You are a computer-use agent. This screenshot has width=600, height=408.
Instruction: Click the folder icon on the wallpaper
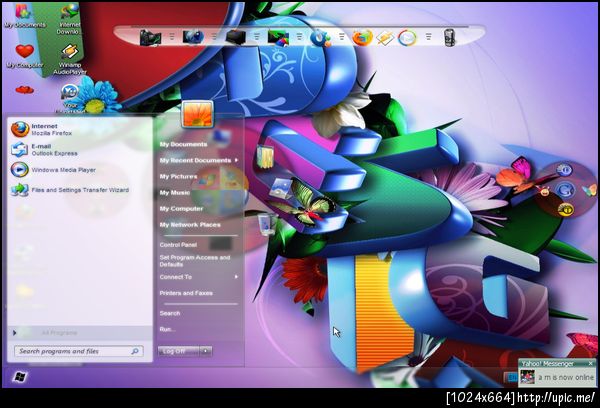266,156
